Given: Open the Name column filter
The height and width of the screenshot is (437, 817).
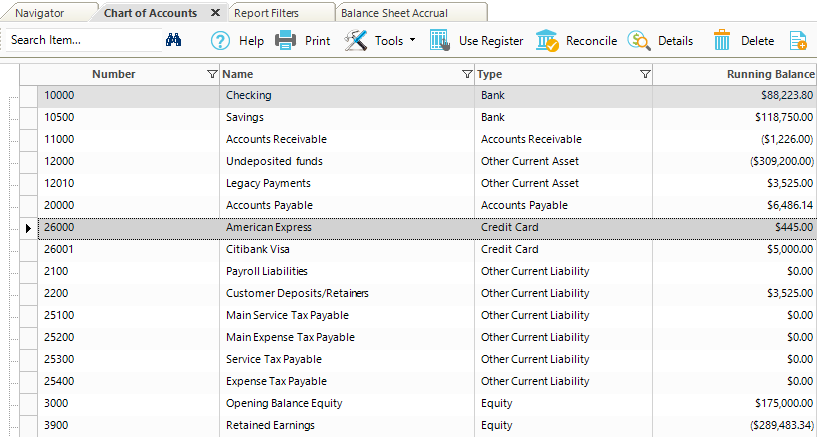Looking at the screenshot, I should click(467, 74).
